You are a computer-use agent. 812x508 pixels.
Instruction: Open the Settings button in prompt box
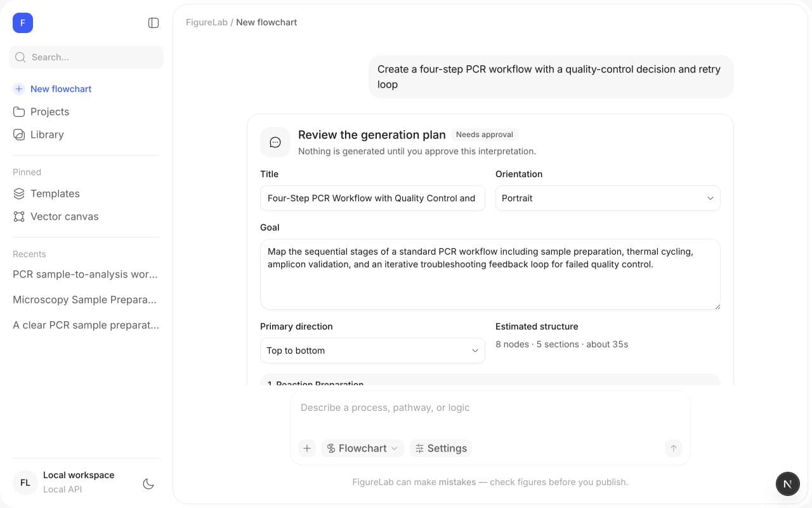[x=441, y=448]
